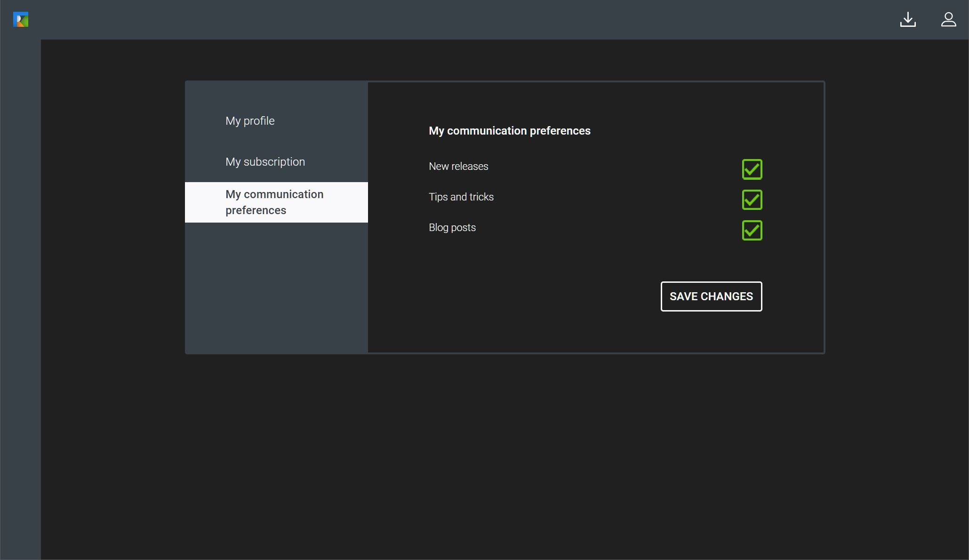Click the empty top header bar center
This screenshot has height=560, width=969.
pyautogui.click(x=471, y=20)
